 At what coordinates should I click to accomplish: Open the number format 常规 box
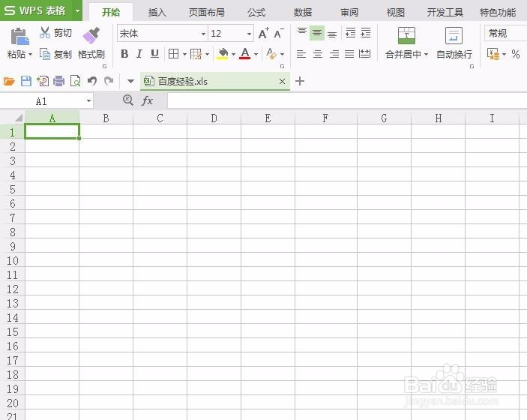pos(505,33)
